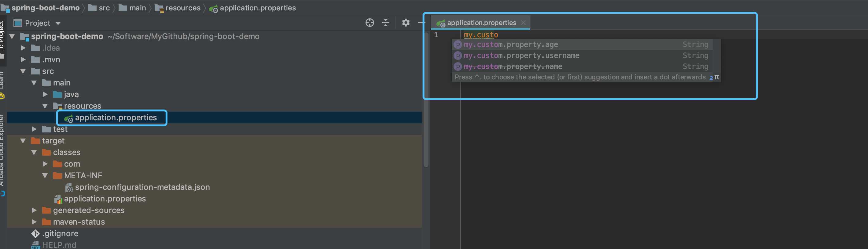
Task: Click the locate/scroll-from-source target icon
Action: click(x=370, y=23)
